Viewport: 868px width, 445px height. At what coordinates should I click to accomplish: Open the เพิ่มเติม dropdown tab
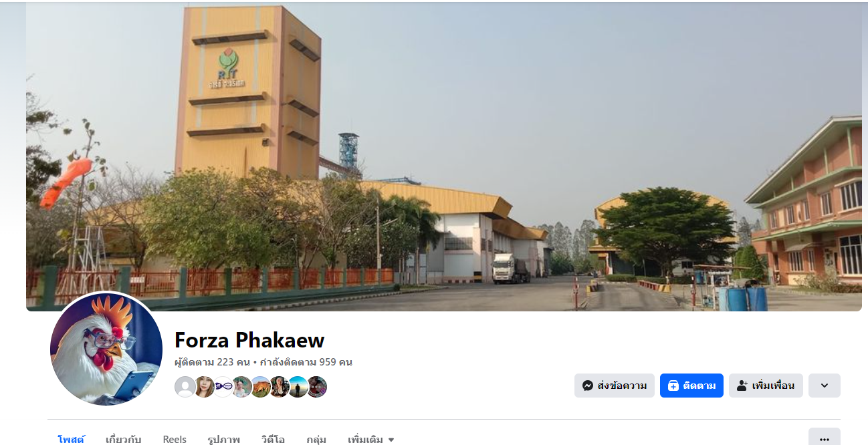[371, 439]
